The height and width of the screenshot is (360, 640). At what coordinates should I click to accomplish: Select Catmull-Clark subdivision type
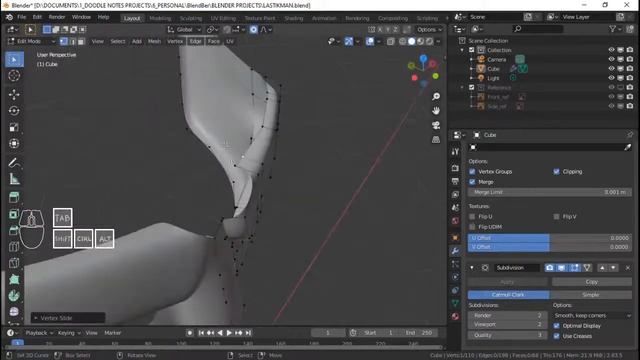click(x=508, y=295)
